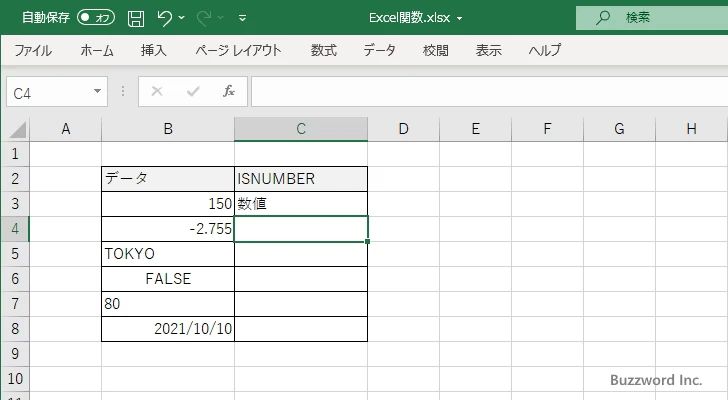
Task: Click the Redo arrow icon
Action: pyautogui.click(x=203, y=18)
